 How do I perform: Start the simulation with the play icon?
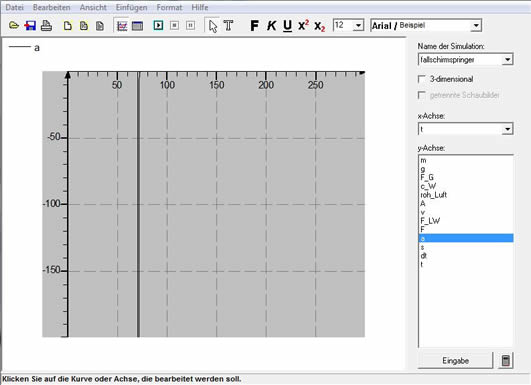point(158,25)
